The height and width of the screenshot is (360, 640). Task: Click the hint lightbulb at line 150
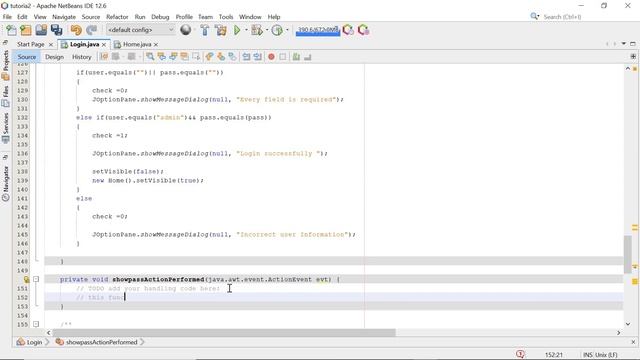coord(26,279)
